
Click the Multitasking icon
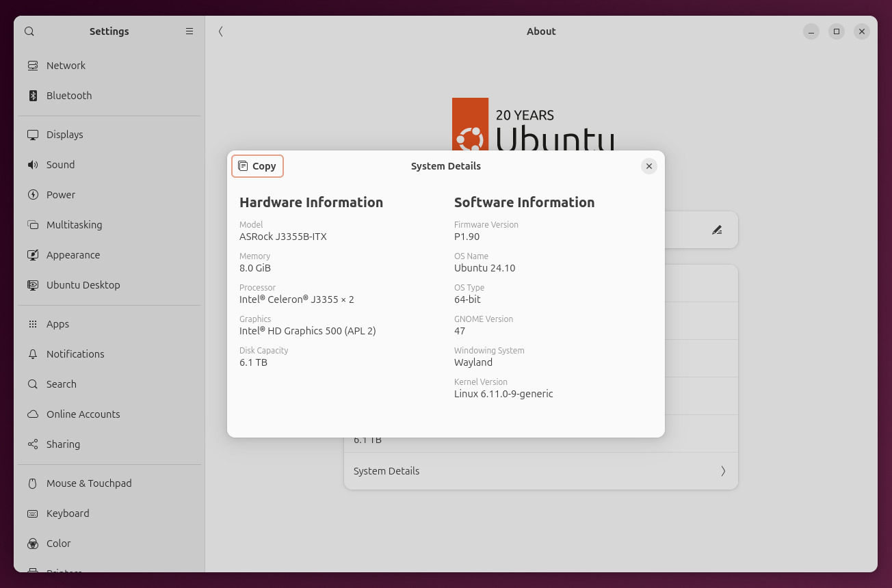pyautogui.click(x=33, y=225)
